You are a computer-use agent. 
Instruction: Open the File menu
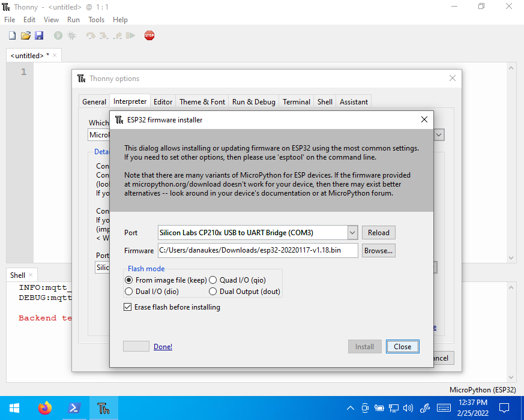(10, 20)
